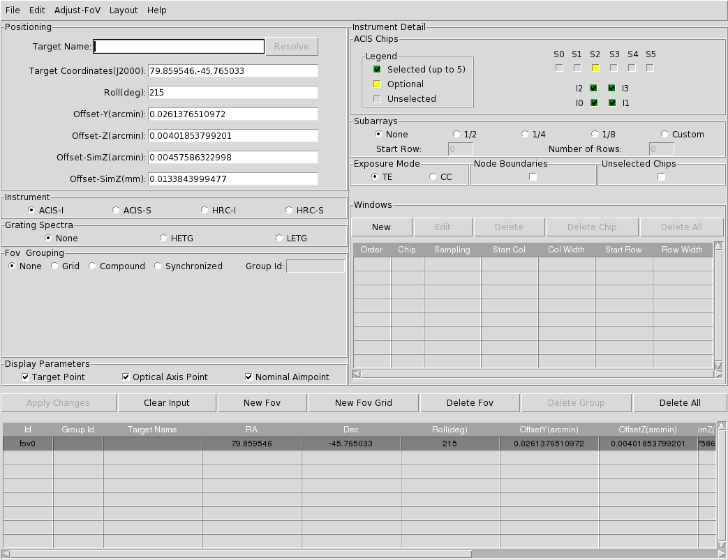
Task: Toggle the S2 optional chip box
Action: click(595, 68)
